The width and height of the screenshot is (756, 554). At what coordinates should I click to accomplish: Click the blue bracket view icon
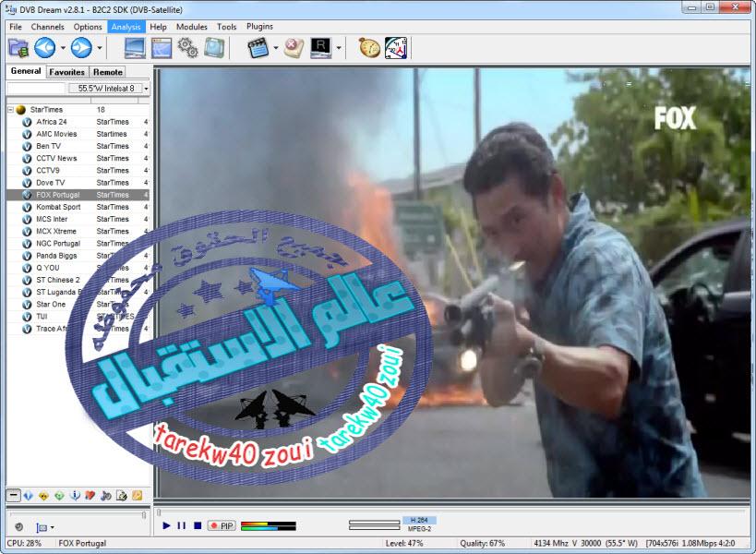coord(42,527)
